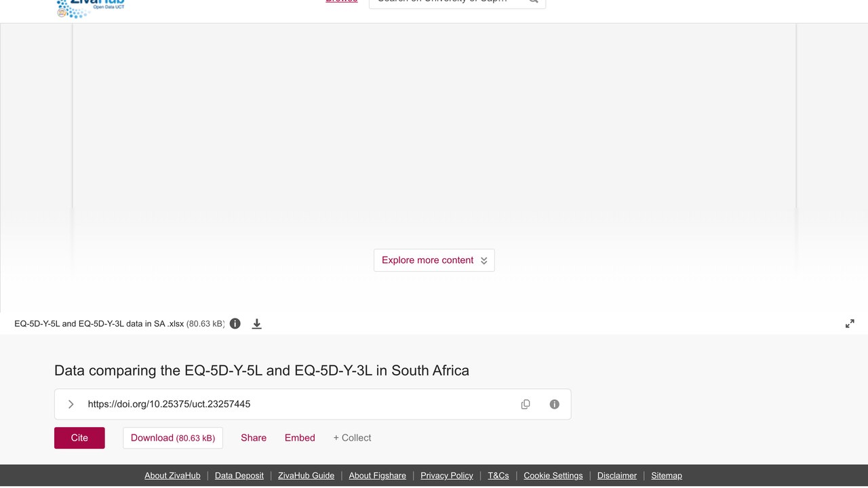868x488 pixels.
Task: Download the xlsx file via the arrow icon
Action: (x=257, y=324)
